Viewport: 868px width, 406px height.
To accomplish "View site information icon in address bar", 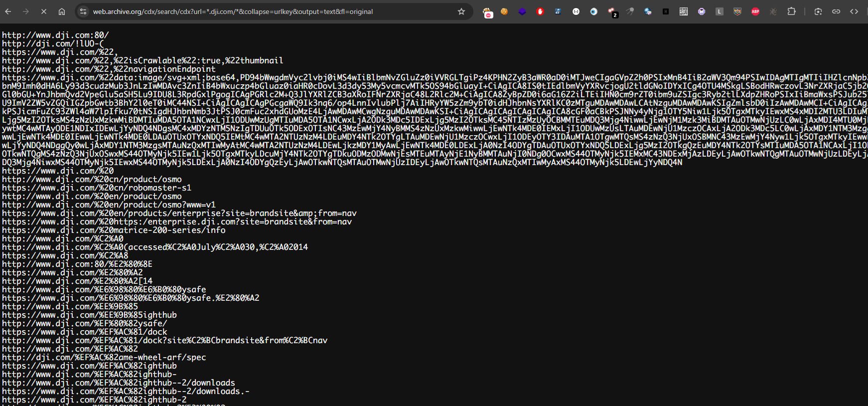I will click(x=83, y=11).
